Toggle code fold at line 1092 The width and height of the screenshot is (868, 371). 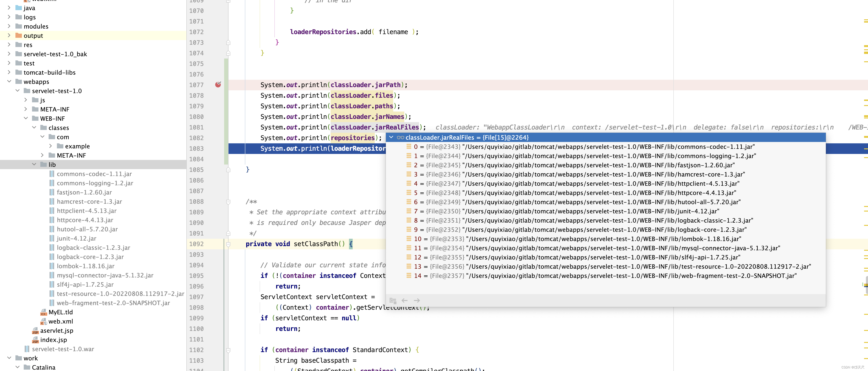coord(228,244)
